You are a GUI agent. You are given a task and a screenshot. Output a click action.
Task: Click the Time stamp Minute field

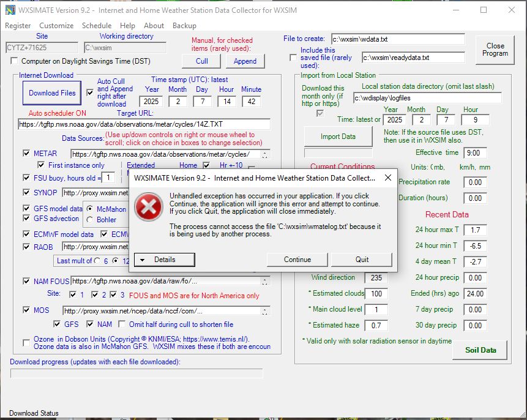click(251, 102)
